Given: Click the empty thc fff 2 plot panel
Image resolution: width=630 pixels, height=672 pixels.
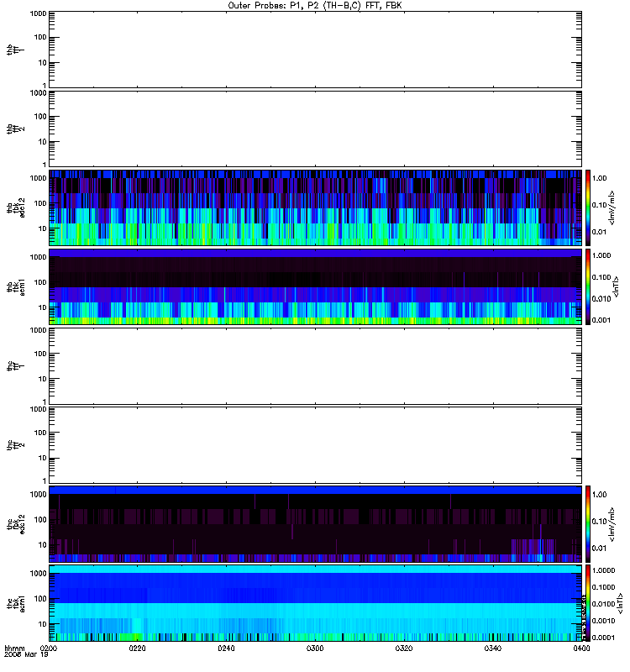Looking at the screenshot, I should pyautogui.click(x=316, y=445).
